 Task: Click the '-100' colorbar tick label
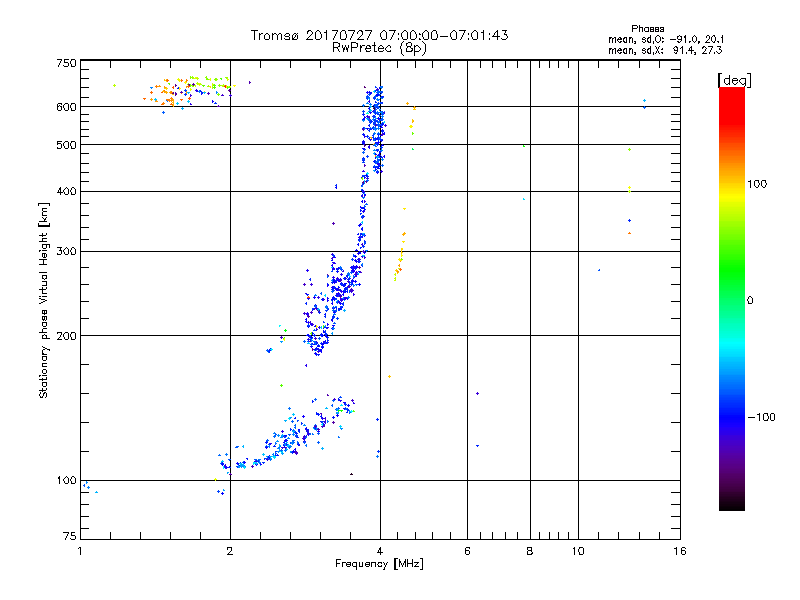(761, 417)
